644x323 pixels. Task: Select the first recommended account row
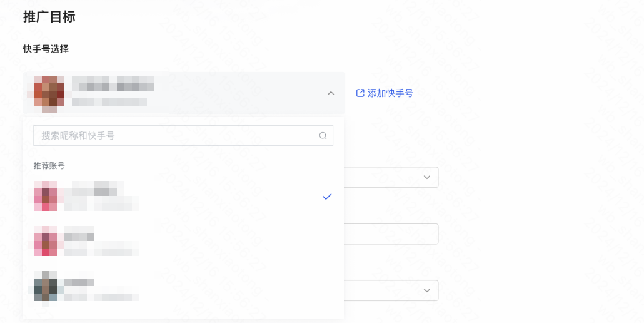click(x=183, y=196)
